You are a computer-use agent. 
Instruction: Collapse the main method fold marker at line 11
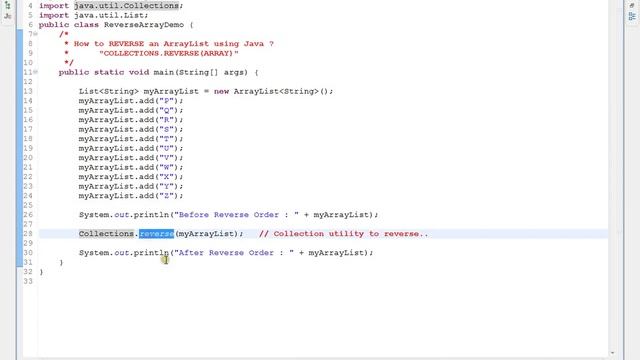(36, 72)
